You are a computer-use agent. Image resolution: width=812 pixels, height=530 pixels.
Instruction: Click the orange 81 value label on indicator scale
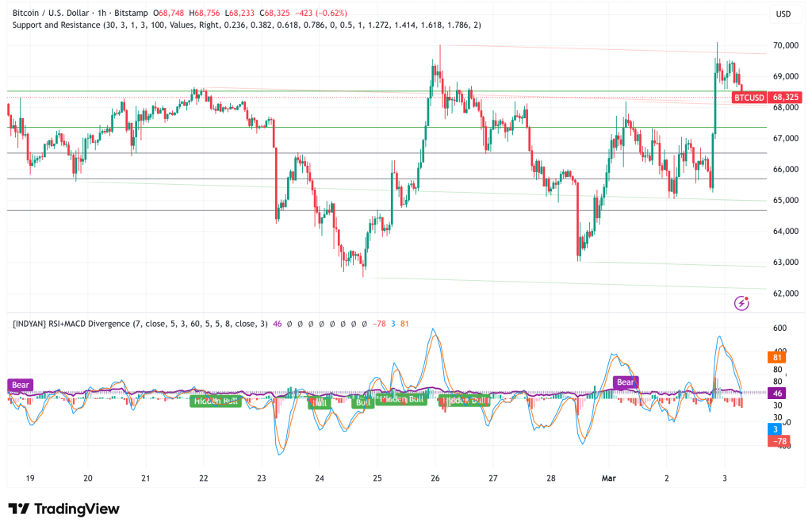pyautogui.click(x=778, y=358)
